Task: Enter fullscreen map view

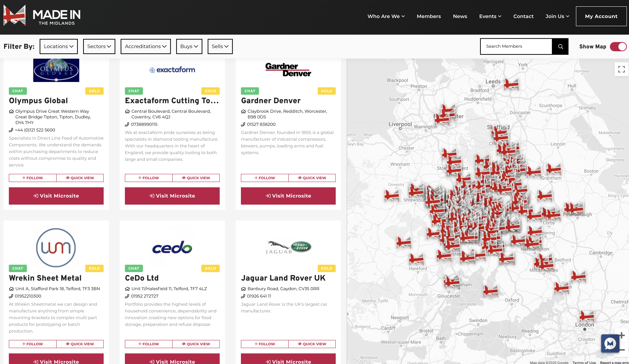Action: pos(621,69)
